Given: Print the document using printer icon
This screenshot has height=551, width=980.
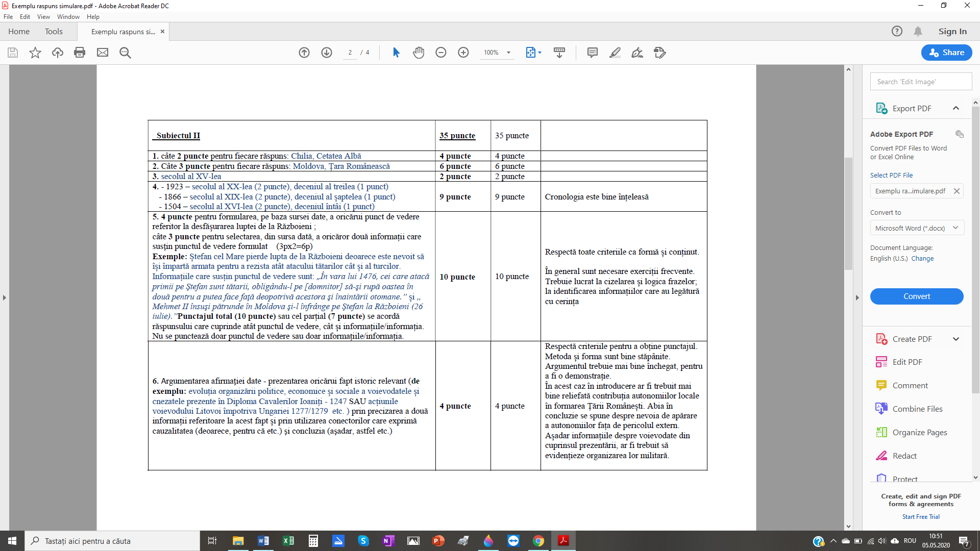Looking at the screenshot, I should [x=80, y=53].
